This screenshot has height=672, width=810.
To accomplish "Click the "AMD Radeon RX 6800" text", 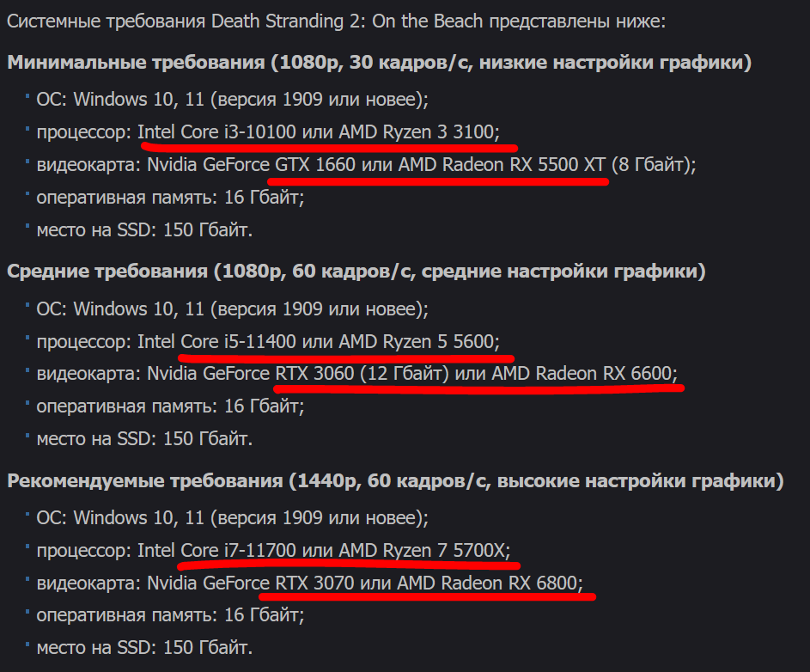I will point(488,583).
